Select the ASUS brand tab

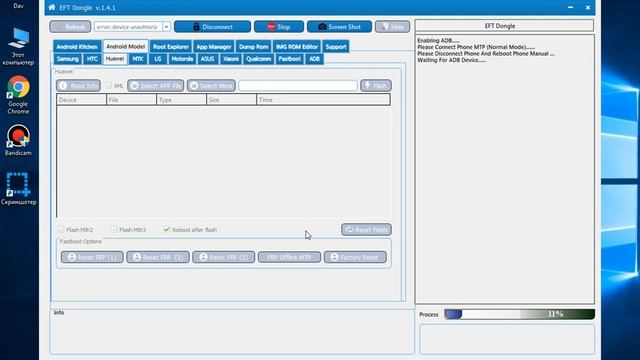pos(207,59)
